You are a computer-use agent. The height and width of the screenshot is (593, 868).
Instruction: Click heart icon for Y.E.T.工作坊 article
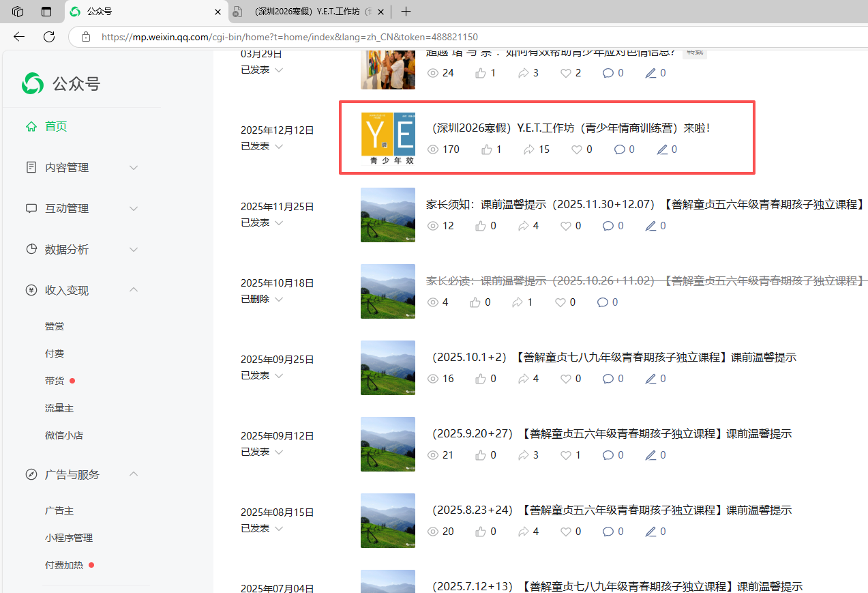pyautogui.click(x=577, y=149)
